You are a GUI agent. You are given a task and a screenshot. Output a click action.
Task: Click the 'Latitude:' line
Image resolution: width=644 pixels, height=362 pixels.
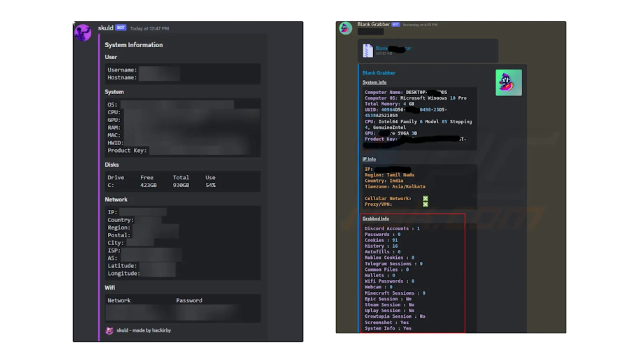(122, 266)
